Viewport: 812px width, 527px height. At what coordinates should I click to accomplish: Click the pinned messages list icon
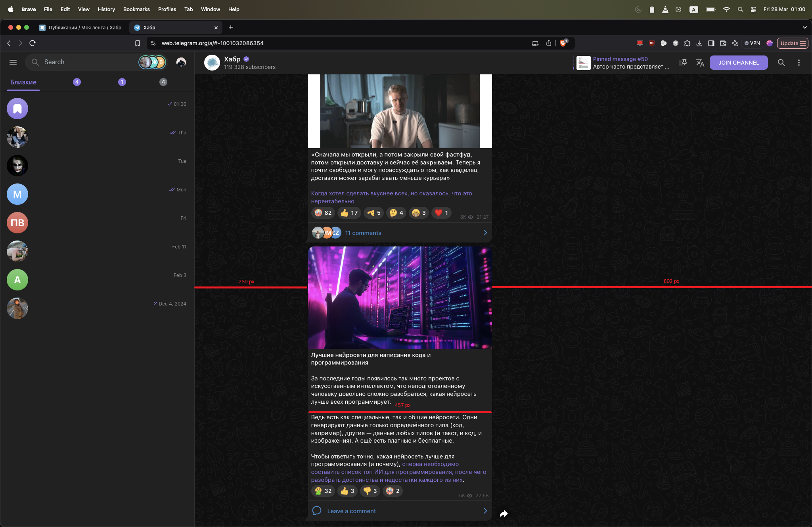[x=682, y=63]
